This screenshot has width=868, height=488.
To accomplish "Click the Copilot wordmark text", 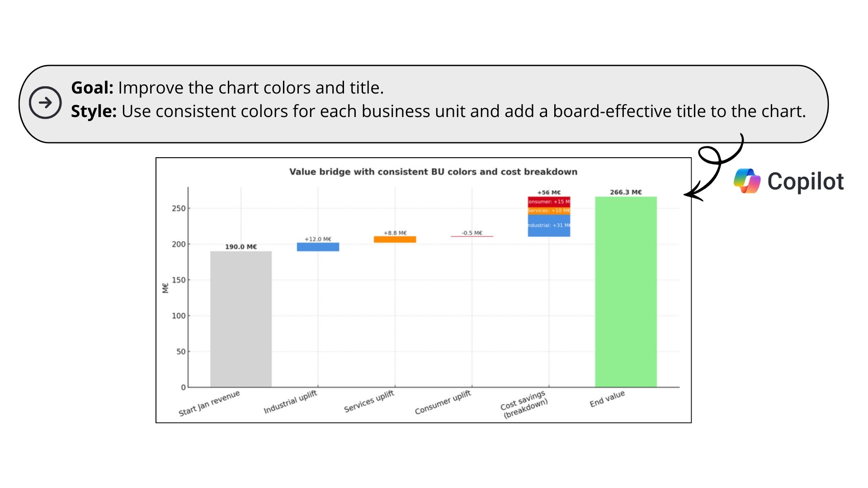I will tap(805, 182).
